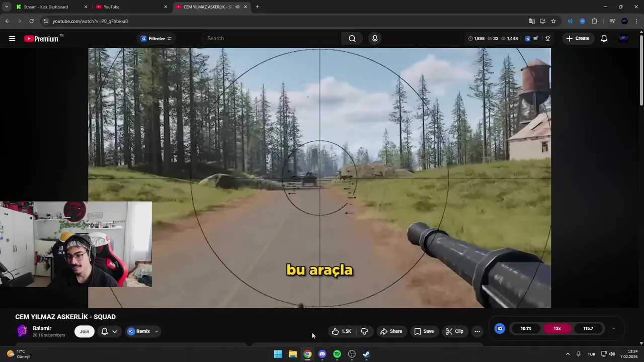Open media control icon in Chrome toolbar

pos(612,21)
